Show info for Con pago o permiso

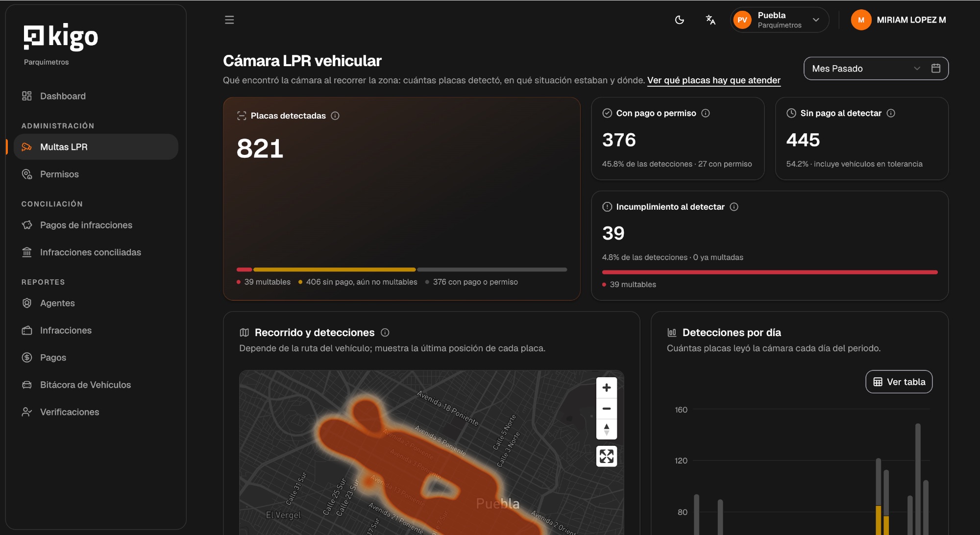pyautogui.click(x=706, y=113)
